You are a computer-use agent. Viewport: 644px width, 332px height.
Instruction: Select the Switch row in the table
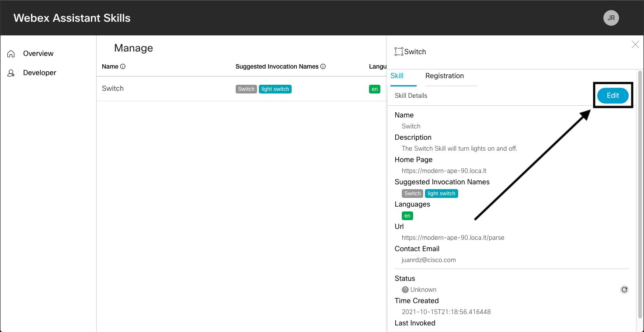pyautogui.click(x=241, y=89)
